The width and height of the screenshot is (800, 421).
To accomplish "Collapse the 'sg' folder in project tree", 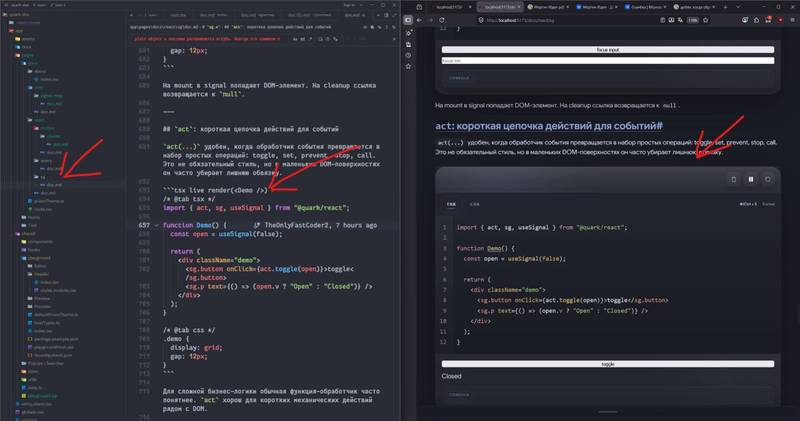I will tap(37, 177).
